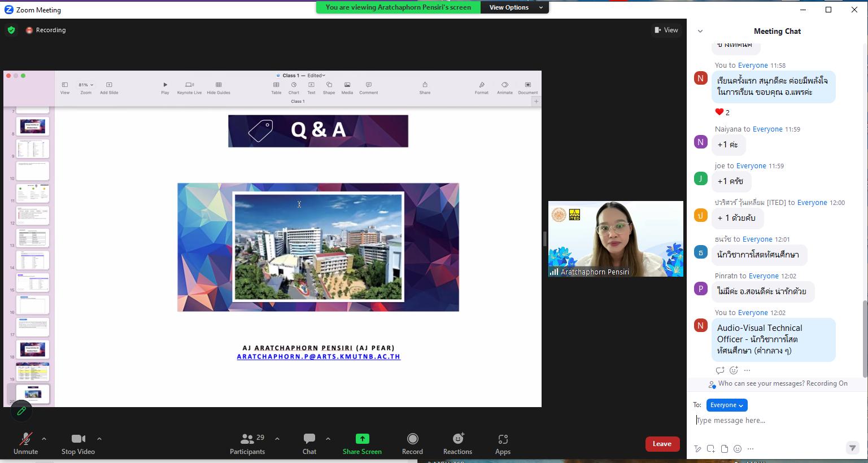
Task: Click Share icon in shared Keynote toolbar
Action: coord(425,88)
